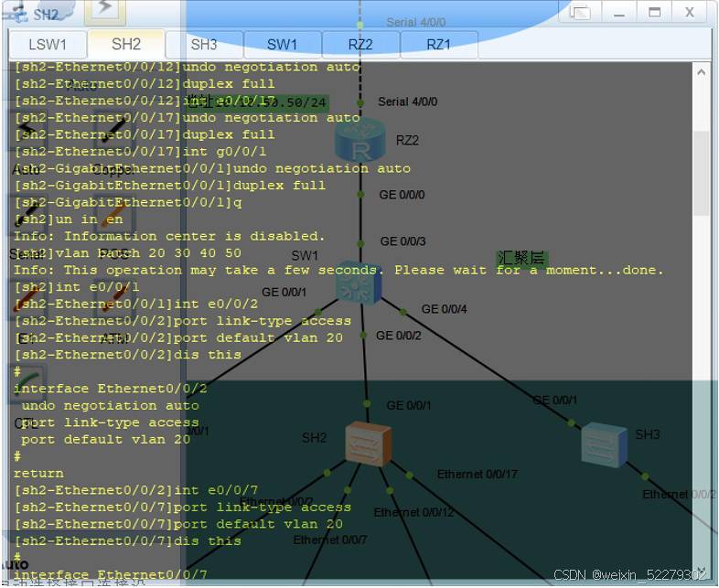Click the 'Ethernet 0/0/17' port label
Viewport: 719px width, 588px height.
pyautogui.click(x=477, y=475)
